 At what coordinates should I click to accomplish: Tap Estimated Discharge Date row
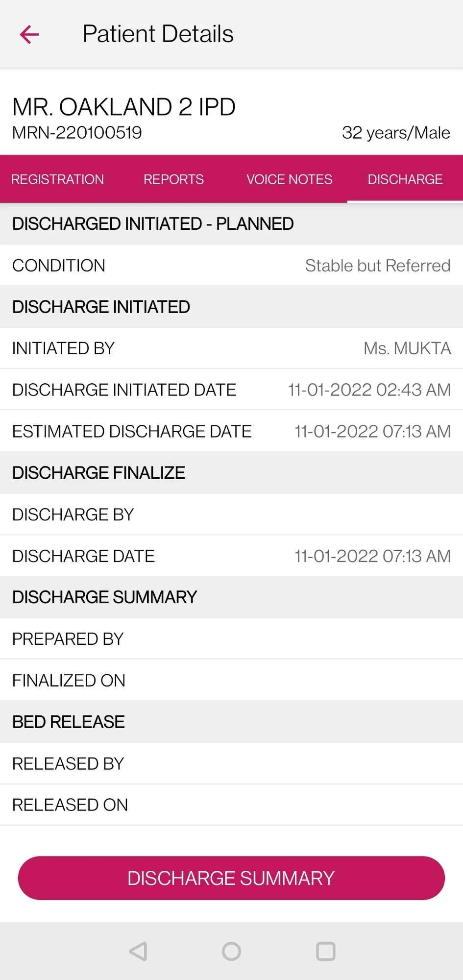(231, 431)
